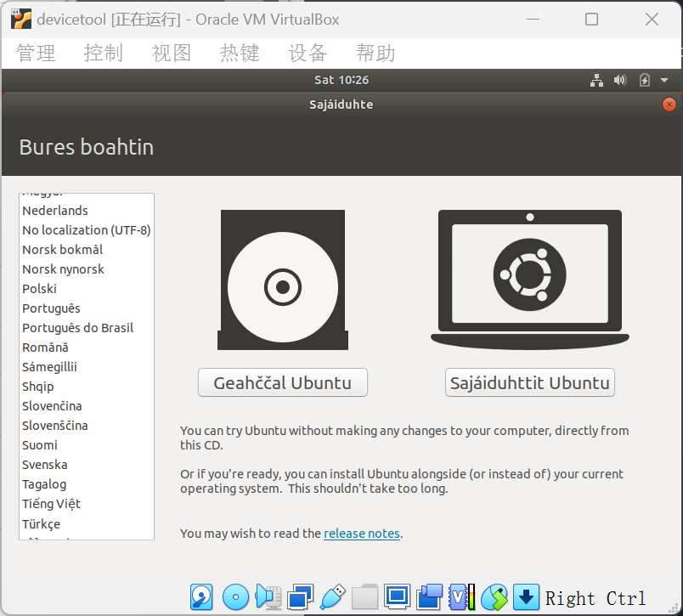
Task: Click the battery icon in Ubuntu top panel
Action: (x=645, y=80)
